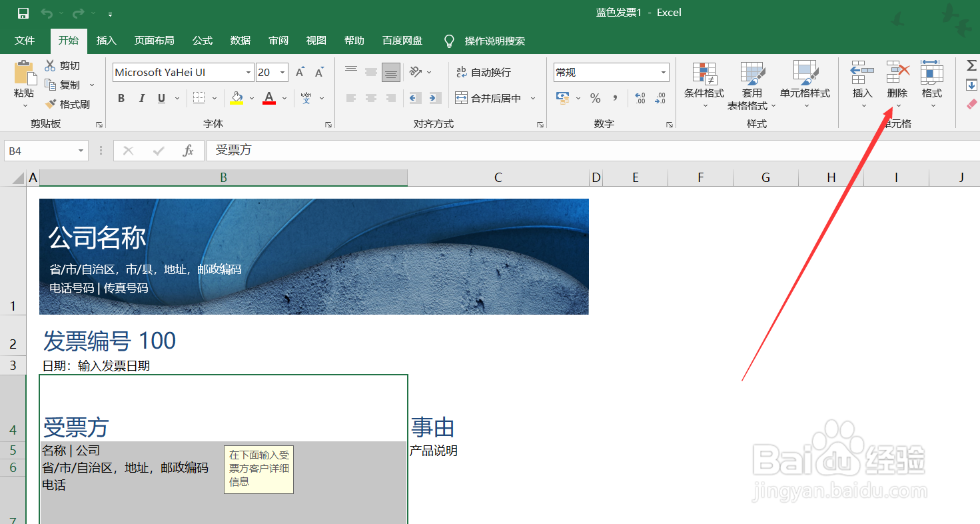Expand the font color dropdown arrow
980x524 pixels.
click(284, 98)
